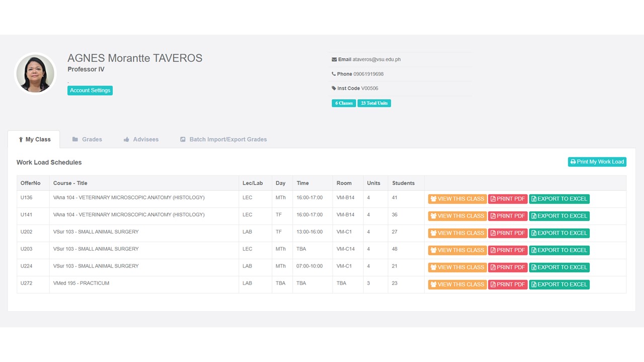The width and height of the screenshot is (644, 362).
Task: Export U202 Small Animal Surgery to Excel
Action: tap(559, 233)
